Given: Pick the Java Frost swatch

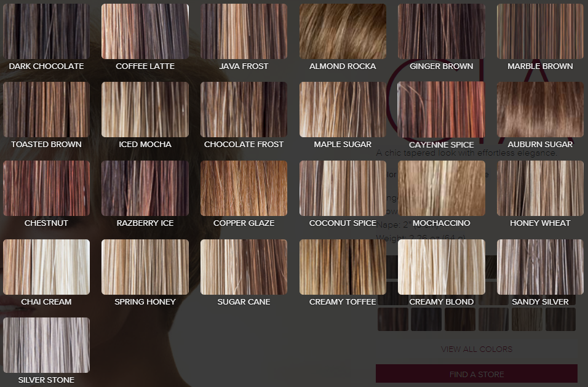Looking at the screenshot, I should tap(244, 31).
